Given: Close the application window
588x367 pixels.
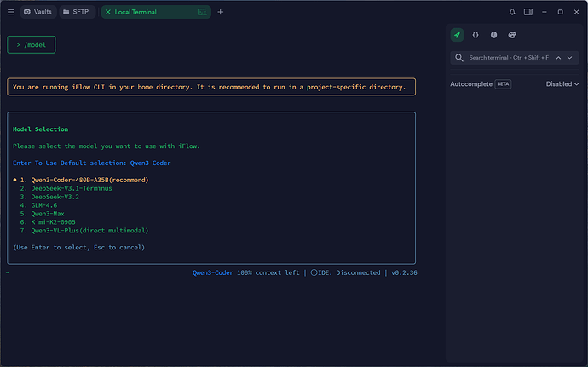Looking at the screenshot, I should pyautogui.click(x=576, y=12).
